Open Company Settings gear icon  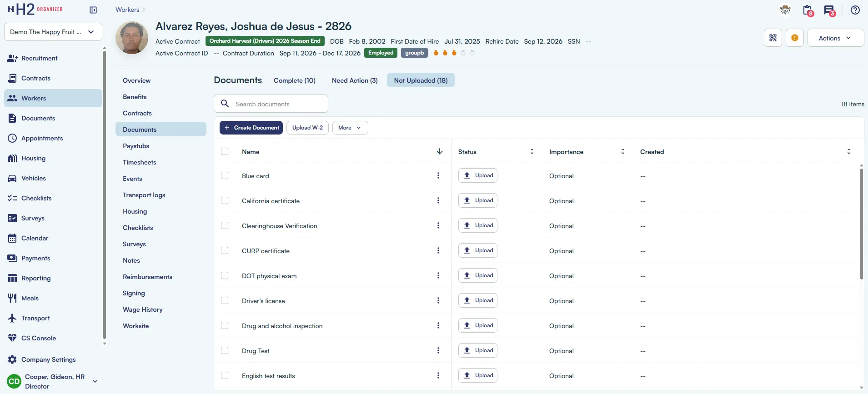pos(12,359)
